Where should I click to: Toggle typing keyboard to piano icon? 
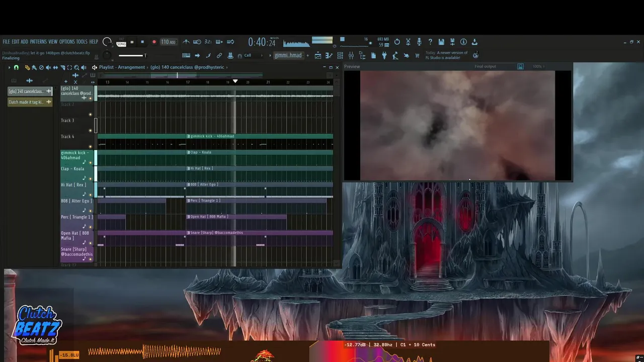[x=186, y=55]
